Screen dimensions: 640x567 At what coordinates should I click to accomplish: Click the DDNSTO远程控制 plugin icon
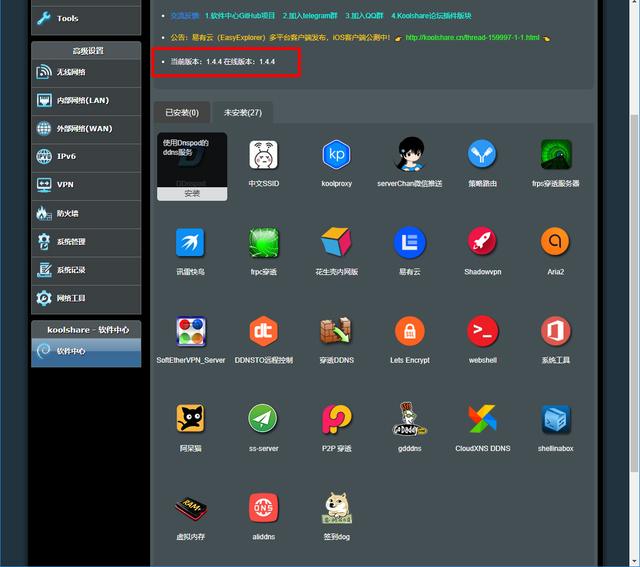click(263, 331)
